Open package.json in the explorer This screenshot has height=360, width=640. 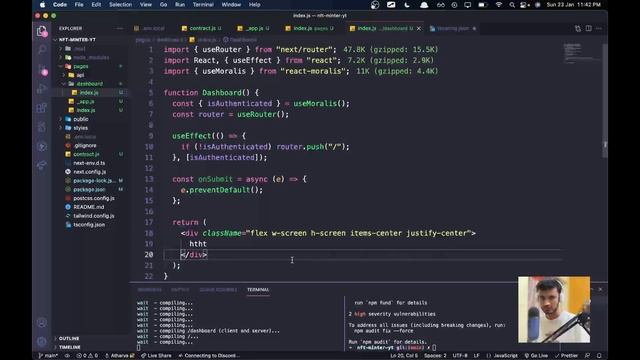coord(89,189)
